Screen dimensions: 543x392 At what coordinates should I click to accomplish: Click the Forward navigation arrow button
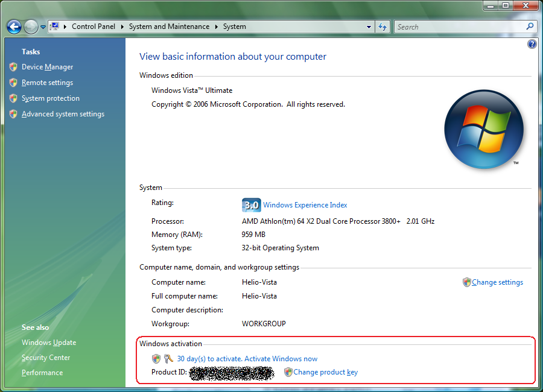[x=31, y=27]
